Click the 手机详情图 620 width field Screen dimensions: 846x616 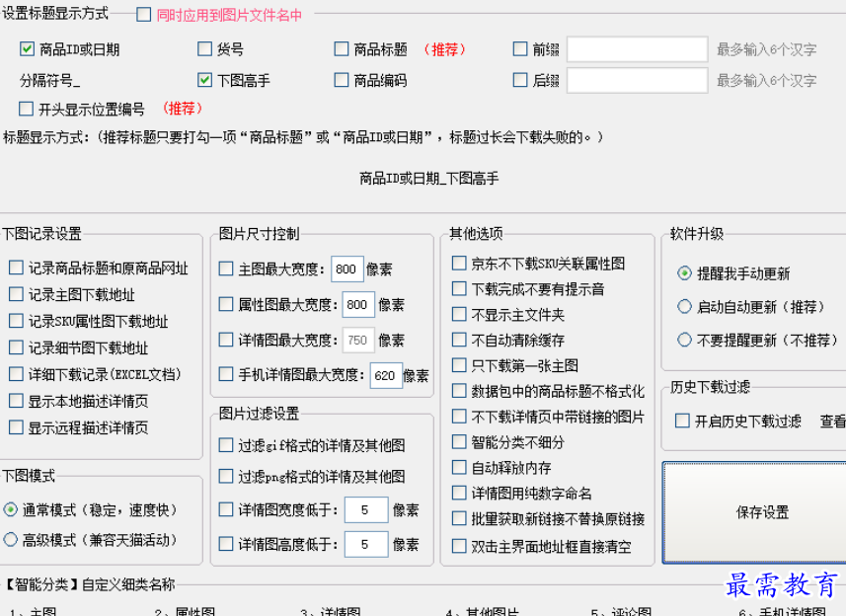pos(386,375)
